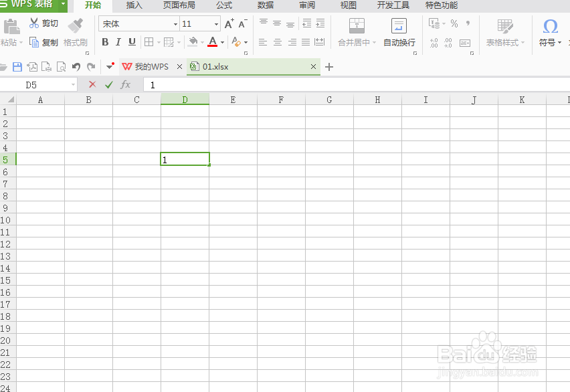Viewport: 570px width, 392px height.
Task: Open the font size 11 dropdown
Action: coord(216,24)
